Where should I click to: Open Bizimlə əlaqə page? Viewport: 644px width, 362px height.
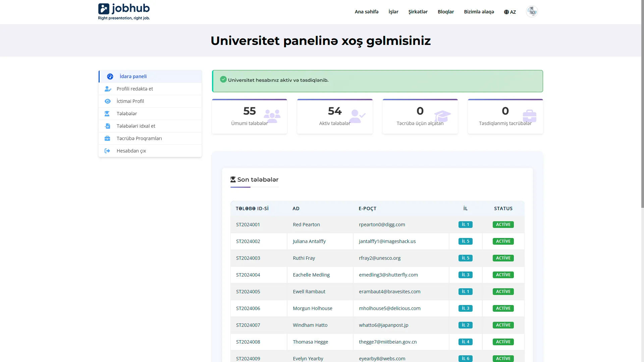[x=479, y=12]
